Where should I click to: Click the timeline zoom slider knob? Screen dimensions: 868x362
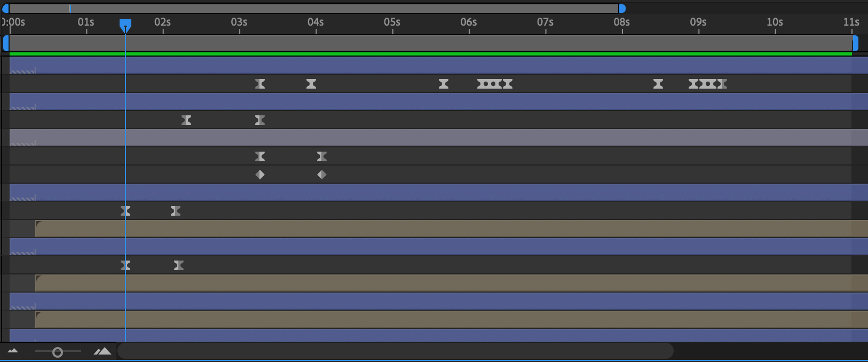[58, 352]
